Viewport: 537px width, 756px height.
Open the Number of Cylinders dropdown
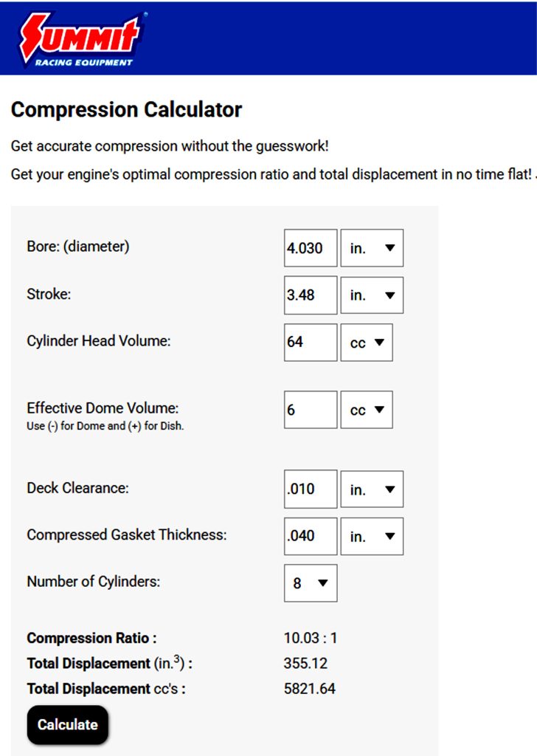(x=310, y=583)
